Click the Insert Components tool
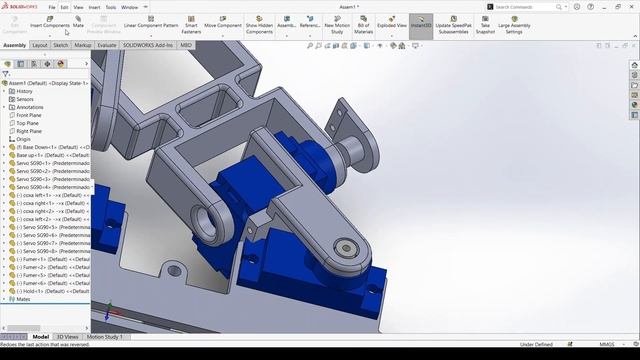Screen dimensions: 640x360 coord(50,22)
